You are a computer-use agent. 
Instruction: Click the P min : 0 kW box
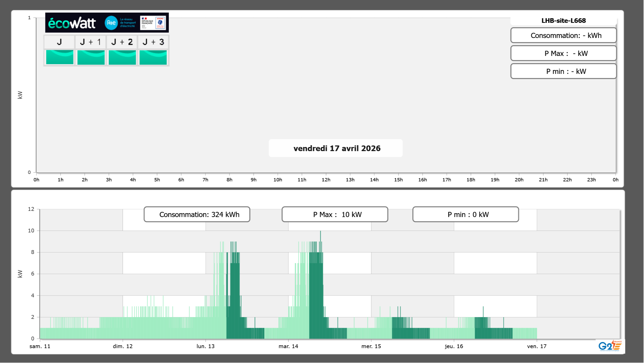(465, 214)
